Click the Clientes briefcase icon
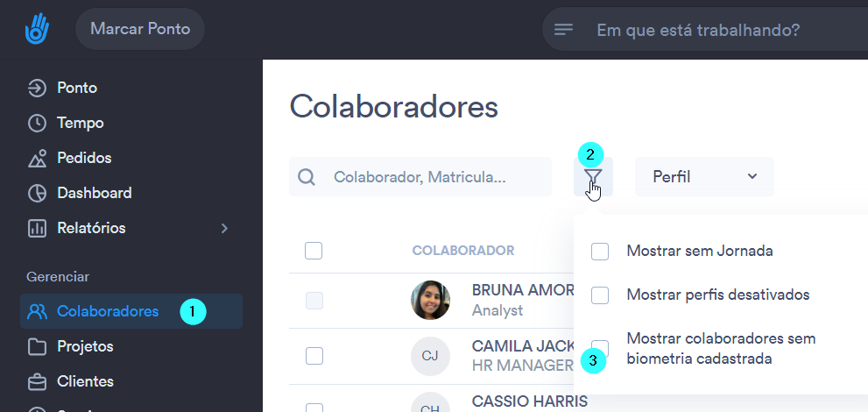This screenshot has height=412, width=868. click(37, 381)
